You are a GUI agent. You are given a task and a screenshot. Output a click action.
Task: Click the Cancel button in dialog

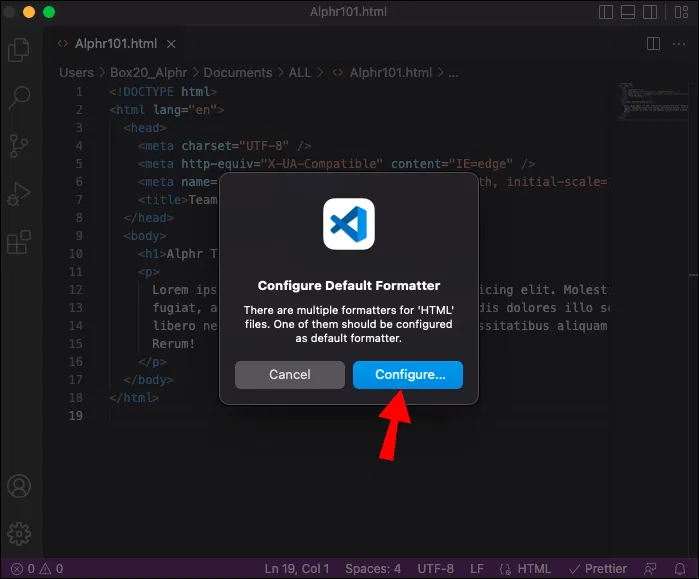pyautogui.click(x=289, y=374)
